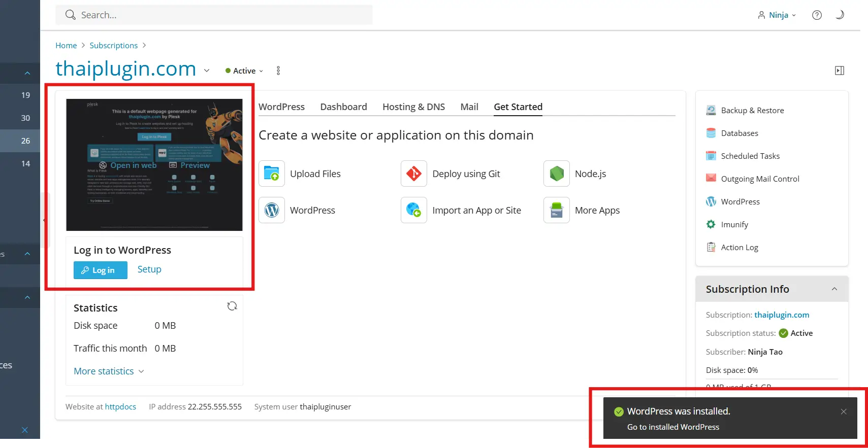Dismiss the WordPress installed notification
868x448 pixels.
(844, 411)
